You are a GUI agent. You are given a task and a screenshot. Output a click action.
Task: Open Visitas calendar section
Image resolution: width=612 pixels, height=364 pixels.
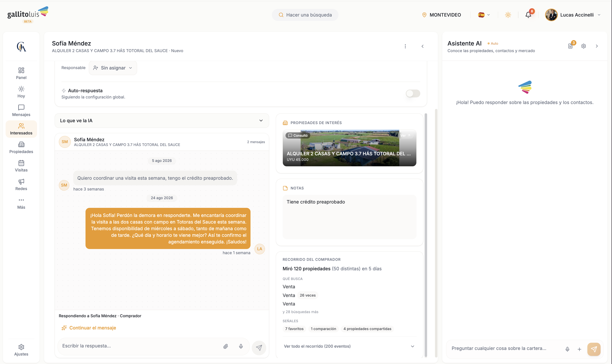(21, 166)
